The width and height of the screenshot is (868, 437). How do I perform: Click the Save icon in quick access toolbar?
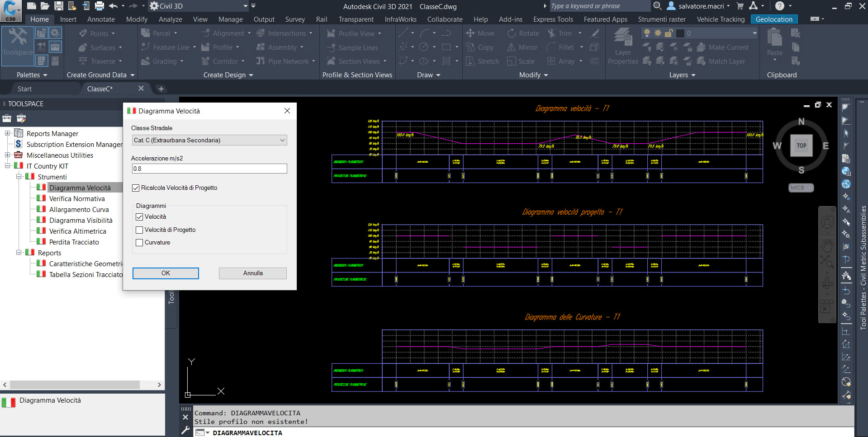click(59, 6)
